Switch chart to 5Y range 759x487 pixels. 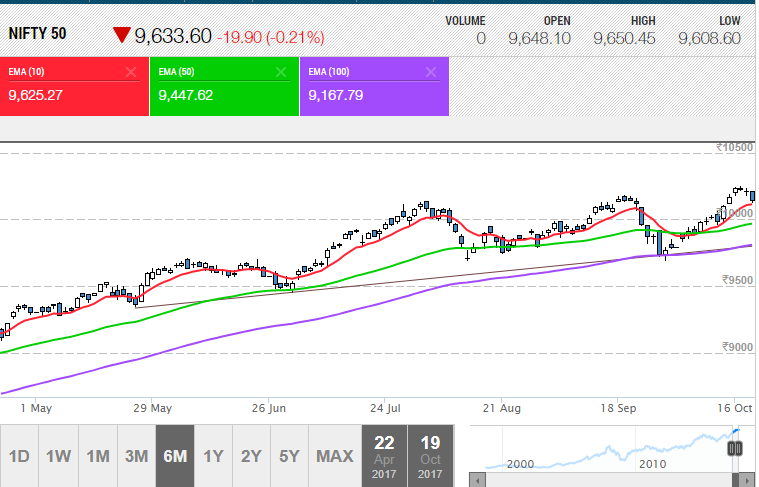(x=289, y=456)
